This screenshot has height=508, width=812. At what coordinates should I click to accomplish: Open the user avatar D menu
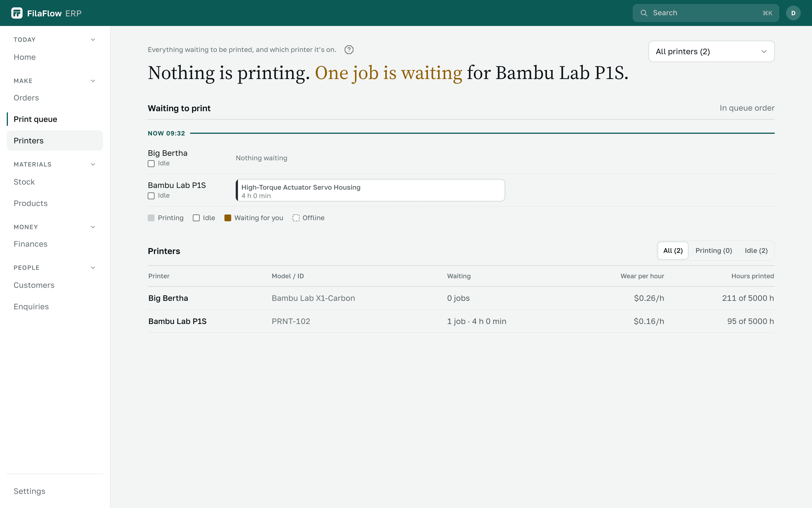pyautogui.click(x=793, y=13)
